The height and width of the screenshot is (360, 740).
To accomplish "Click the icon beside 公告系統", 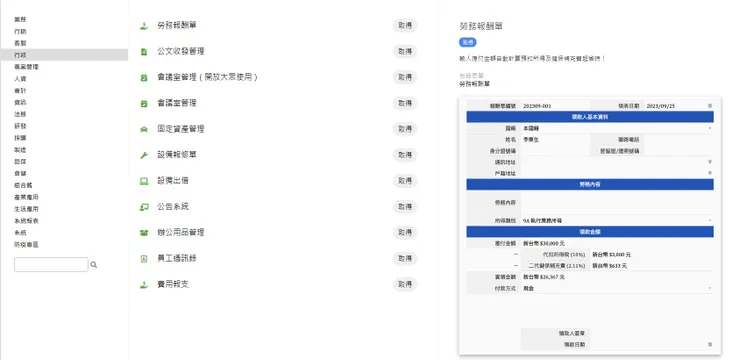I will (144, 207).
